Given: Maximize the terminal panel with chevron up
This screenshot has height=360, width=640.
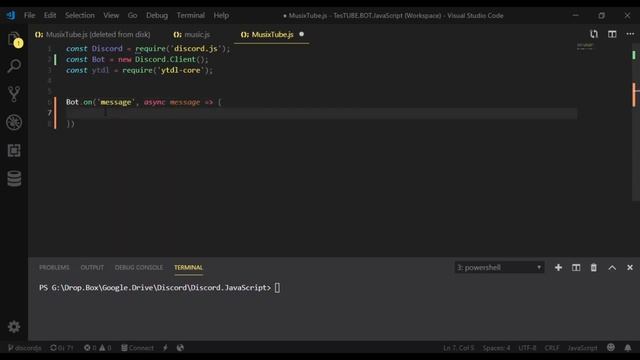Looking at the screenshot, I should click(612, 267).
